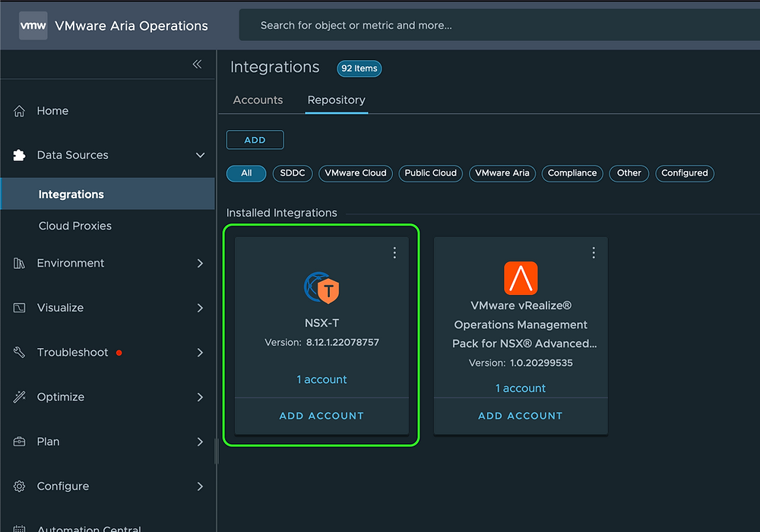
Task: Click the Optimize magic wand icon
Action: 20,397
